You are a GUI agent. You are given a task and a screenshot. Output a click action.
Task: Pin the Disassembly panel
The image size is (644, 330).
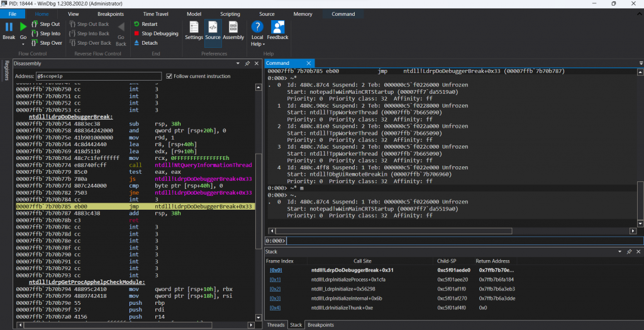(x=247, y=64)
